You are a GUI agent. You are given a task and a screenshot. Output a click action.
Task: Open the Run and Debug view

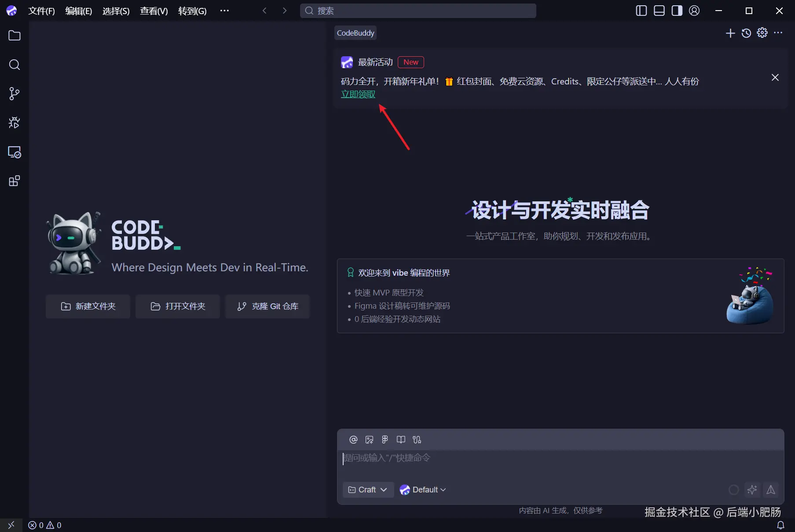pos(15,123)
